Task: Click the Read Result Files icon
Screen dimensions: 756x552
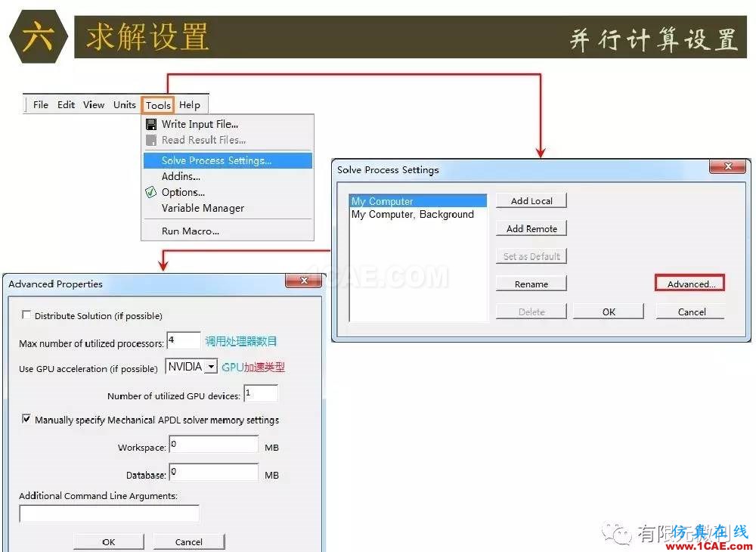Action: (151, 141)
